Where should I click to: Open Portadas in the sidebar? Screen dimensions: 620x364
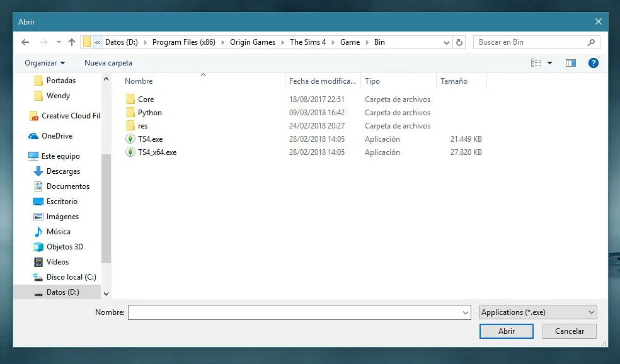pyautogui.click(x=61, y=80)
